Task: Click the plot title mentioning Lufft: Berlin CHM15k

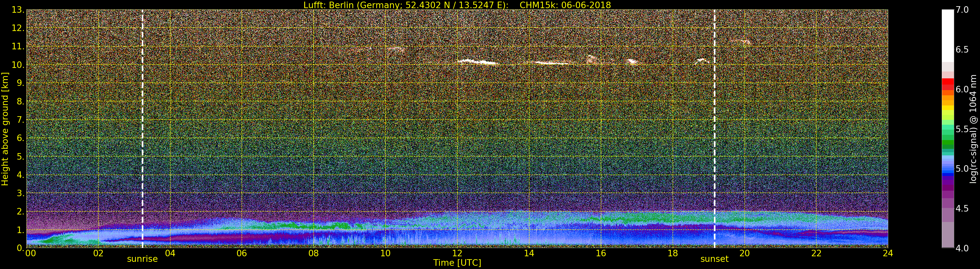Action: tap(457, 5)
